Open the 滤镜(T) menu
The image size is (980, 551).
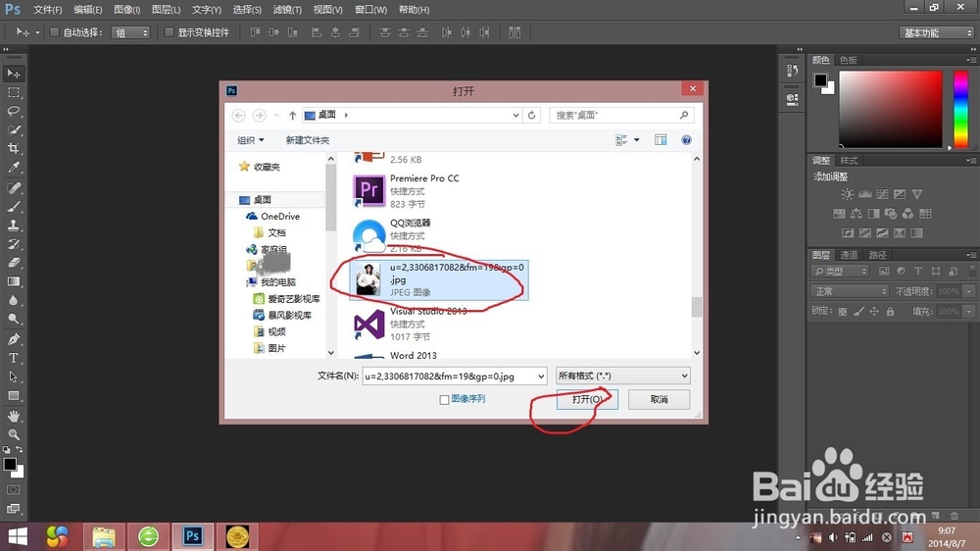point(287,10)
